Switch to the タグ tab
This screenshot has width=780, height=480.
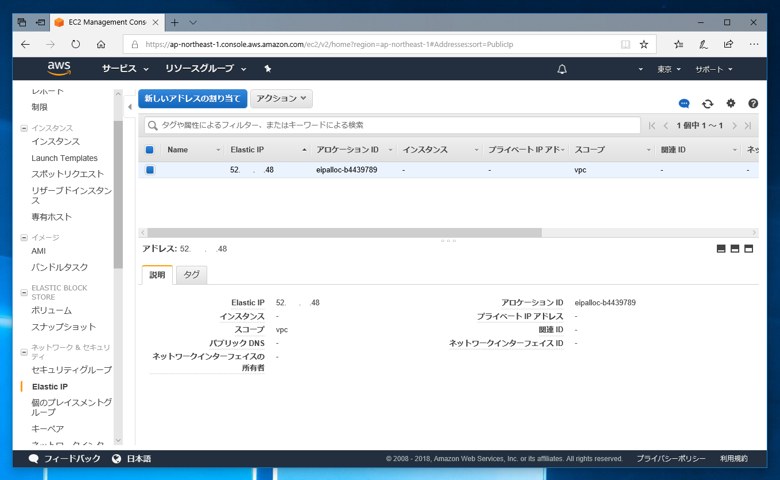(x=192, y=275)
